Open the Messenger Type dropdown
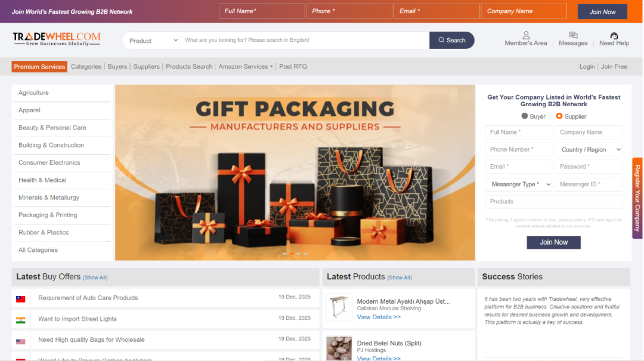644x361 pixels. point(519,184)
